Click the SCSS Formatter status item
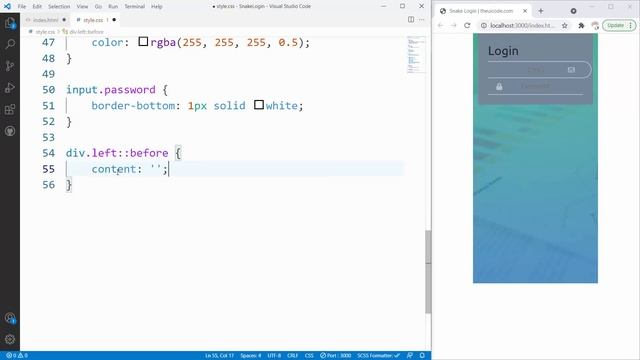This screenshot has width=640, height=360. pos(378,356)
